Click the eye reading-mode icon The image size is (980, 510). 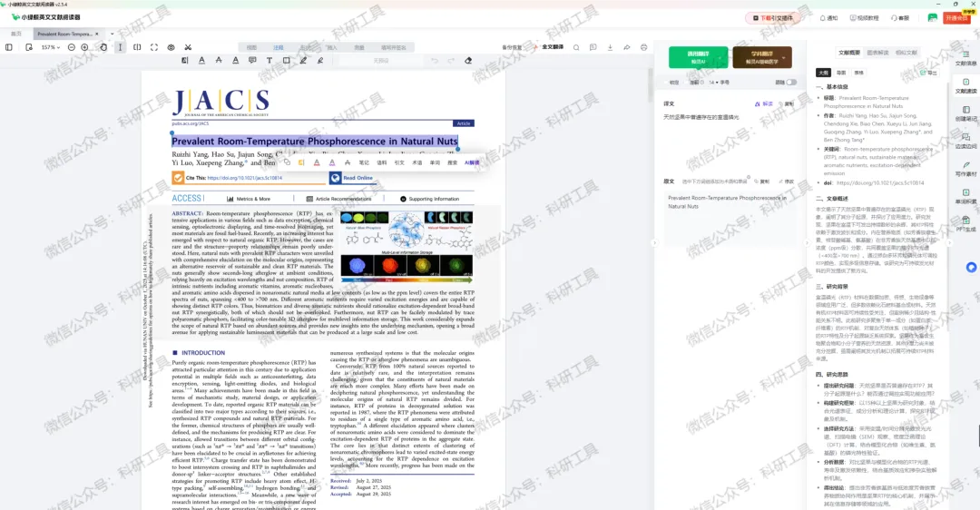(x=171, y=47)
